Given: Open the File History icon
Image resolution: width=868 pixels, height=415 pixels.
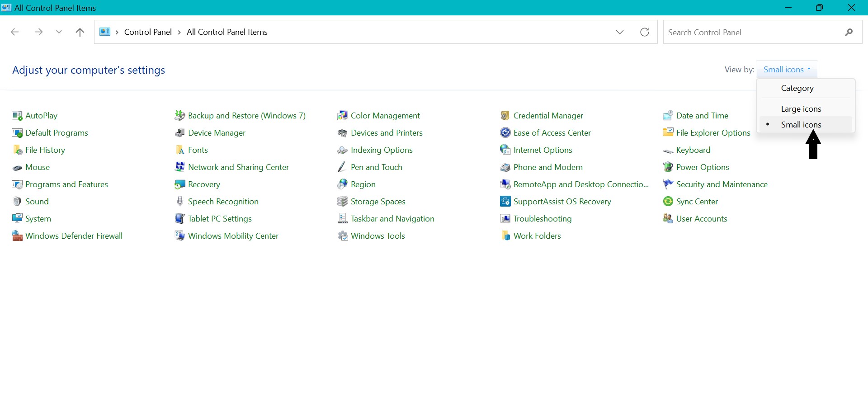Looking at the screenshot, I should 17,150.
